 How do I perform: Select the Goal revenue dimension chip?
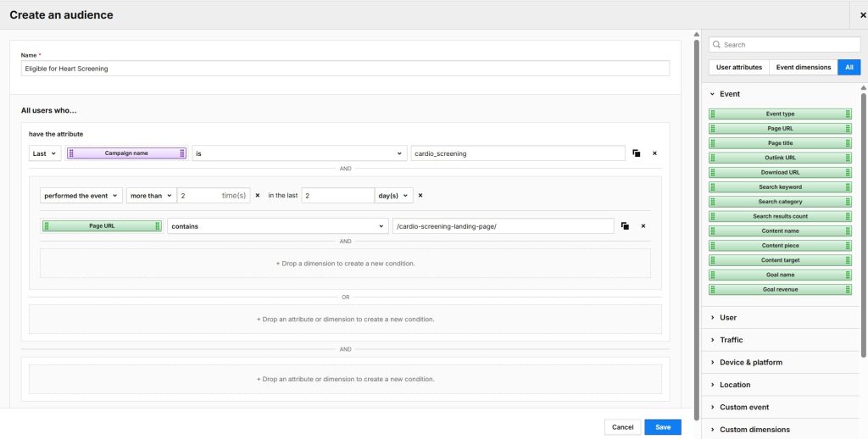click(x=780, y=290)
